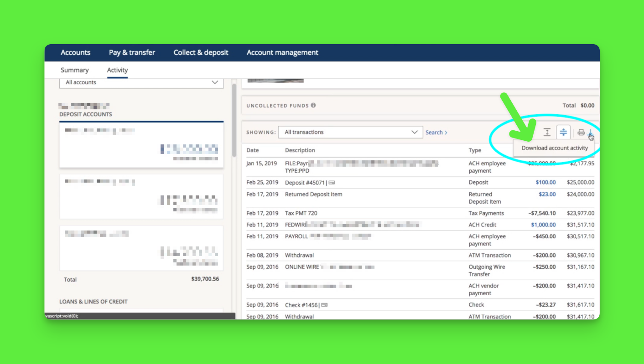
Task: Click the info icon beside Uncollected Funds
Action: [313, 105]
